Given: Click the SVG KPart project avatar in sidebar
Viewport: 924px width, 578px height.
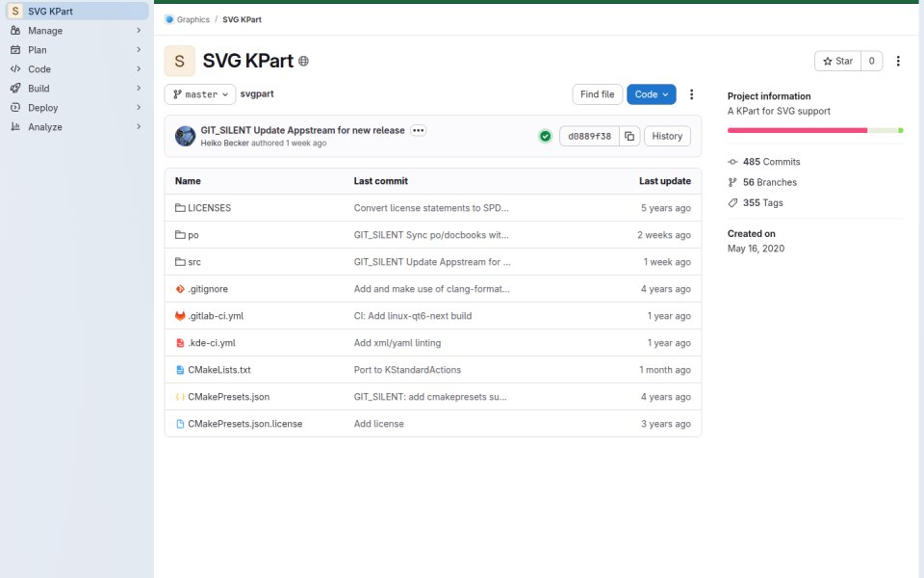Looking at the screenshot, I should pyautogui.click(x=15, y=12).
